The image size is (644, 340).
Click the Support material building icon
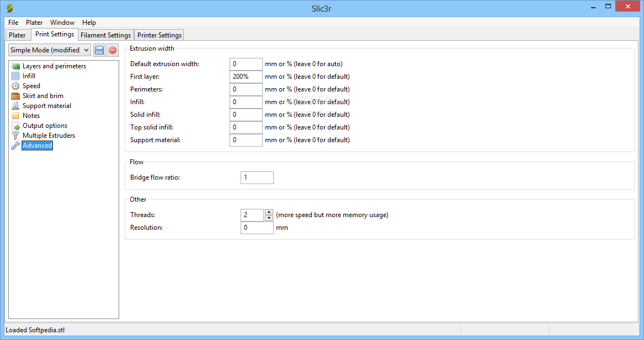point(15,106)
